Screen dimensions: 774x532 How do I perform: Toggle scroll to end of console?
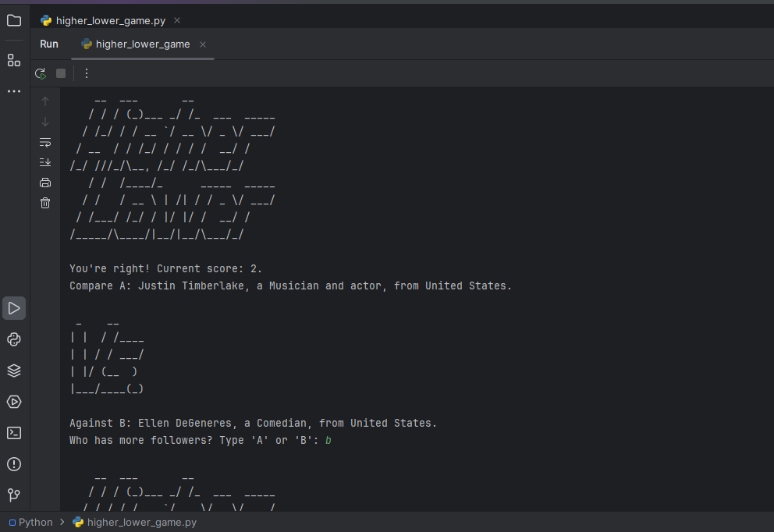pos(45,162)
